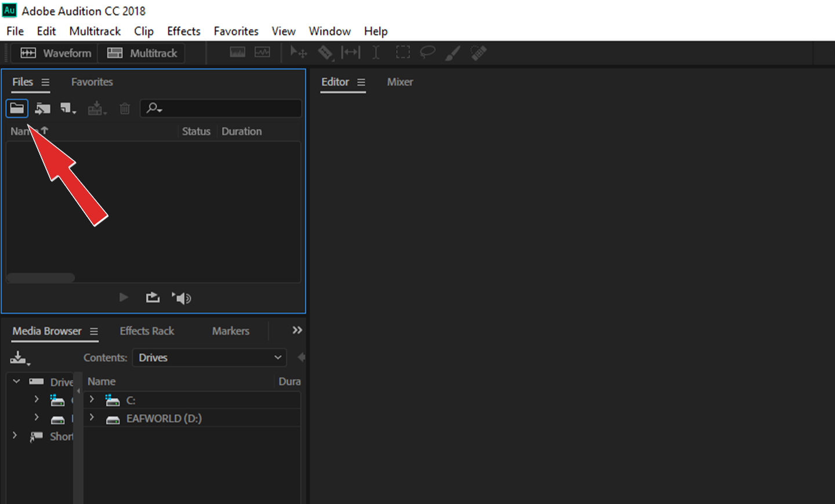835x504 pixels.
Task: Toggle Loop Playback in Files panel
Action: [x=153, y=297]
